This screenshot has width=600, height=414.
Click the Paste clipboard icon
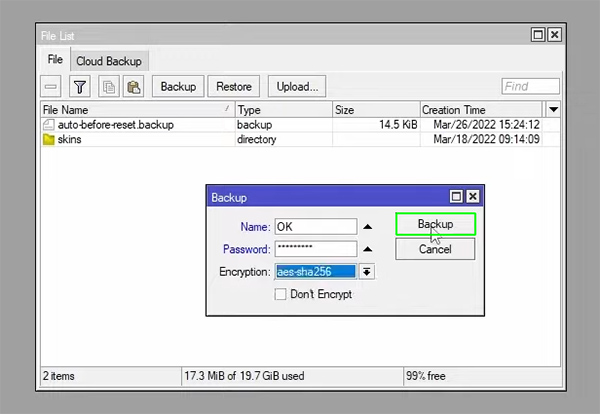pyautogui.click(x=133, y=87)
